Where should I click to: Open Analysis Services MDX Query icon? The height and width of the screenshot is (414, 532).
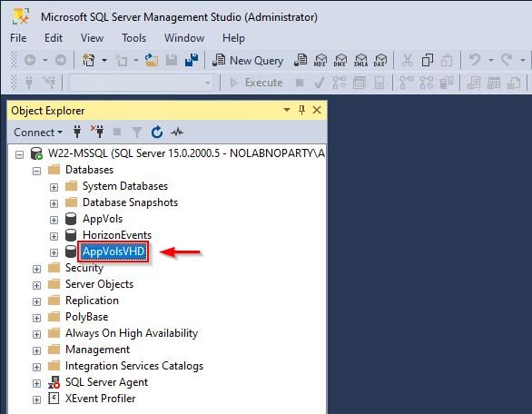coord(320,61)
